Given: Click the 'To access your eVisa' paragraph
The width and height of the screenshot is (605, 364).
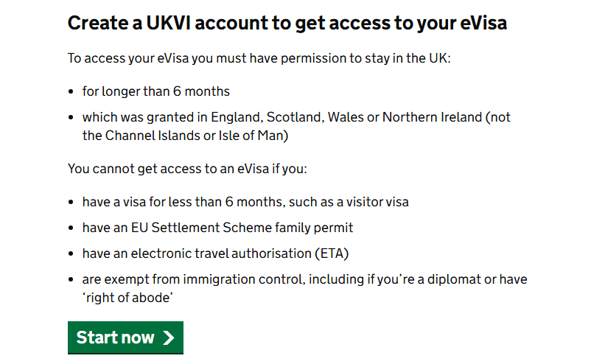Looking at the screenshot, I should click(x=259, y=59).
